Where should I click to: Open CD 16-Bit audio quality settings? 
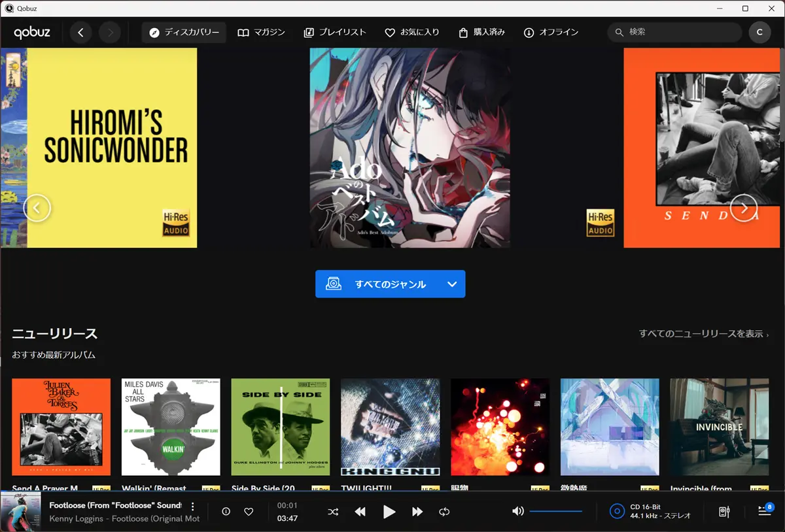coord(650,511)
